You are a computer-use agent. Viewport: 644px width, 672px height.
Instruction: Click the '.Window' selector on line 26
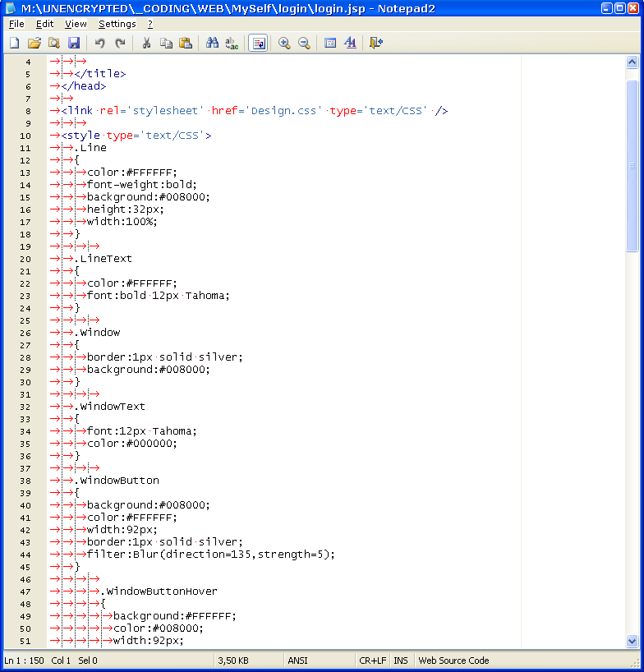tap(97, 333)
